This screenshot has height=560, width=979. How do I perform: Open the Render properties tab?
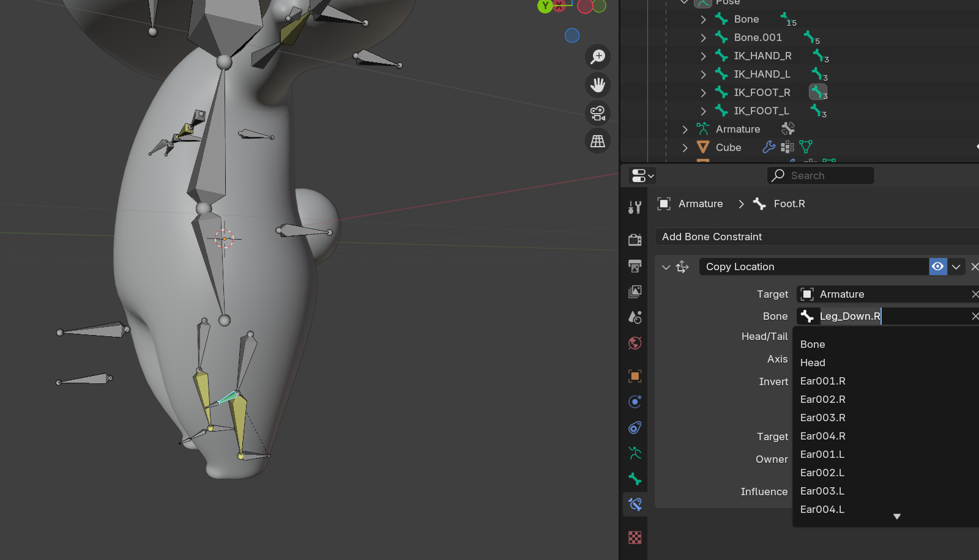(x=635, y=240)
